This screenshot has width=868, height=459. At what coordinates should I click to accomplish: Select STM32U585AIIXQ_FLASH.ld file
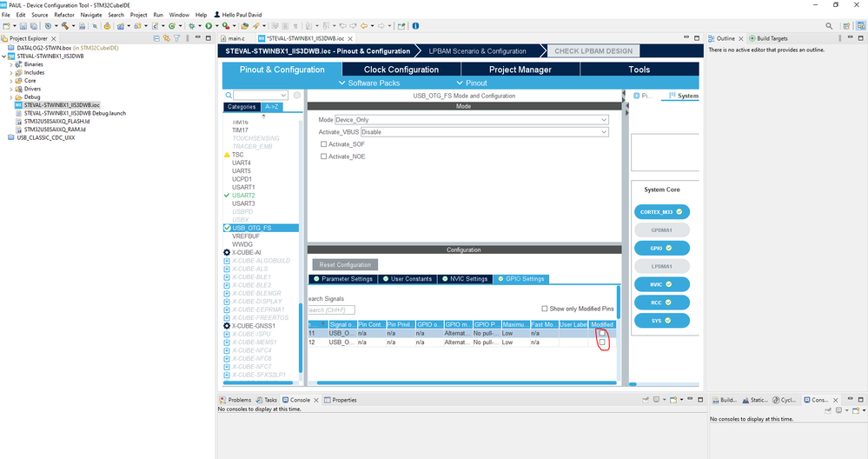[56, 121]
